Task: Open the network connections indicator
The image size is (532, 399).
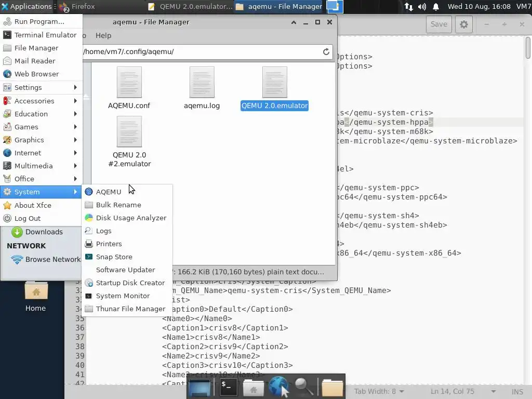Action: (408, 6)
